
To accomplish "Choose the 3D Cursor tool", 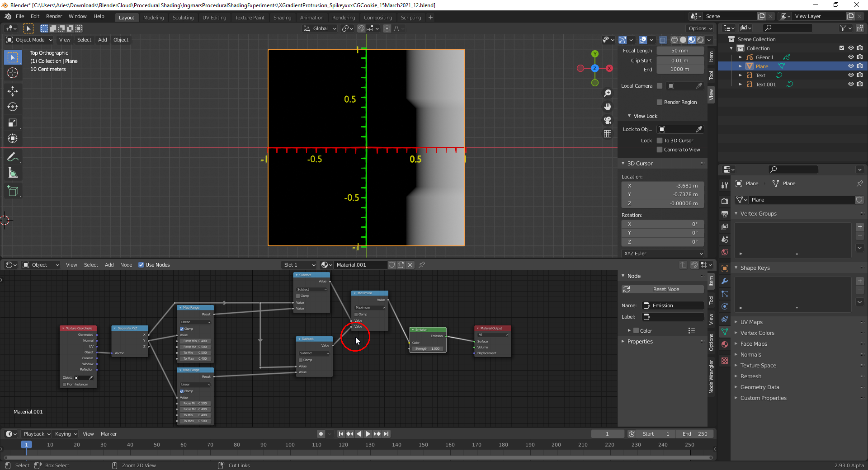I will point(13,73).
